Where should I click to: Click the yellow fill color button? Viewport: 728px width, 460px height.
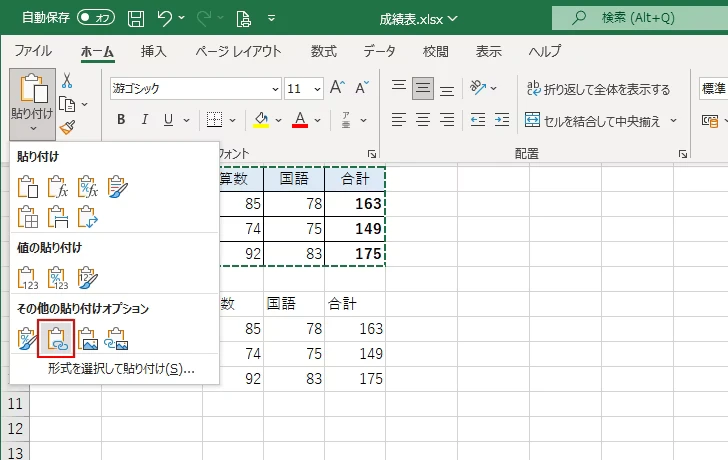coord(262,120)
